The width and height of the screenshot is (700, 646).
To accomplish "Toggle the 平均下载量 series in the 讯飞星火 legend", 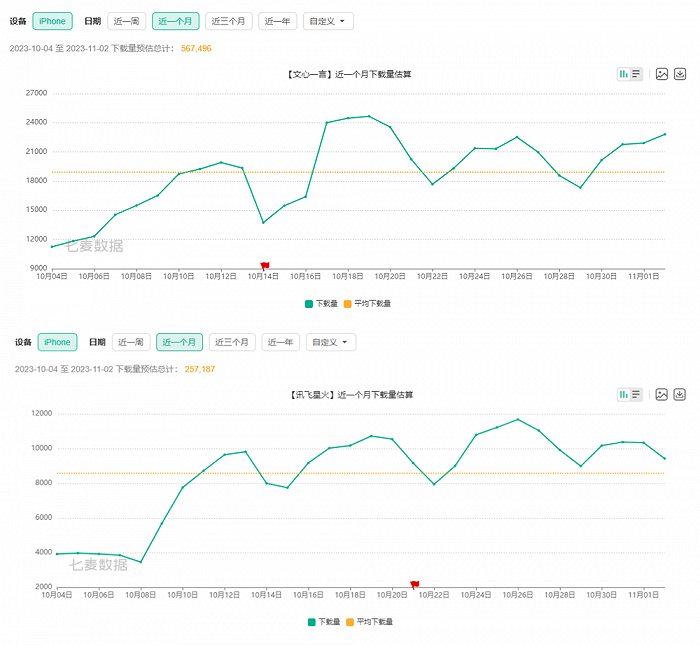I will (369, 622).
